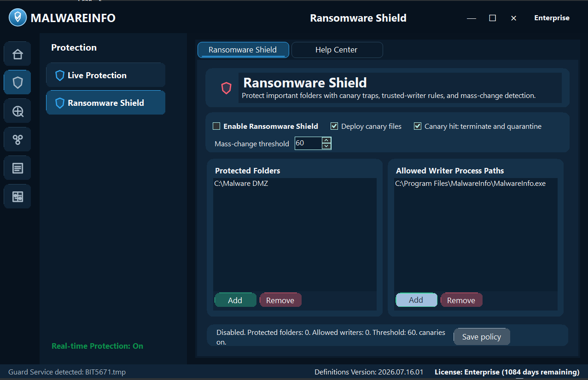Click Guard Service detected: BIT5671.tmp
The image size is (588, 380).
click(67, 372)
